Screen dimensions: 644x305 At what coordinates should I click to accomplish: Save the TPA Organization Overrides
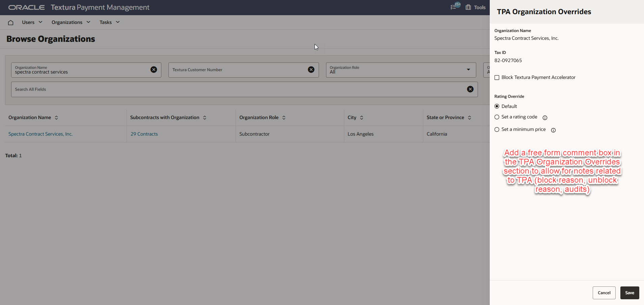[x=629, y=293]
